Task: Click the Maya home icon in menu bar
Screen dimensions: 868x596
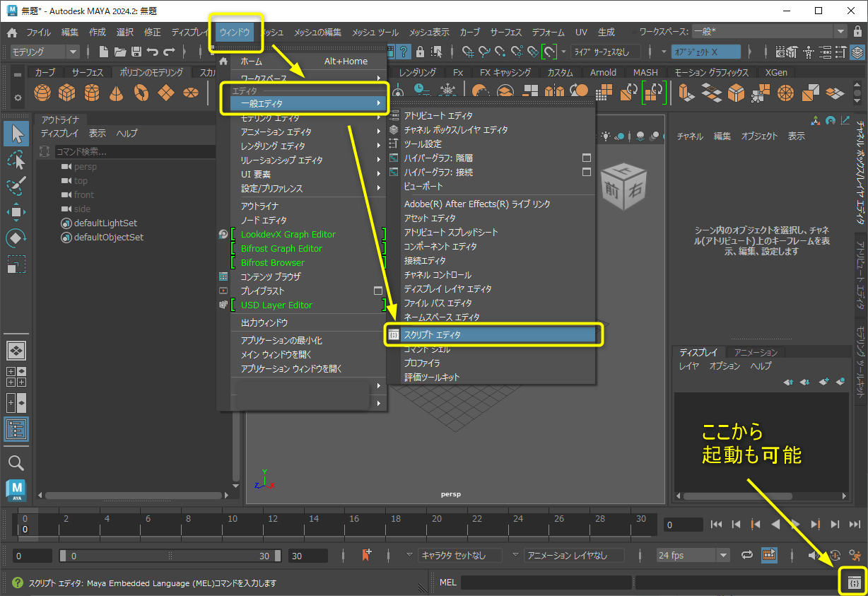Action: (11, 33)
